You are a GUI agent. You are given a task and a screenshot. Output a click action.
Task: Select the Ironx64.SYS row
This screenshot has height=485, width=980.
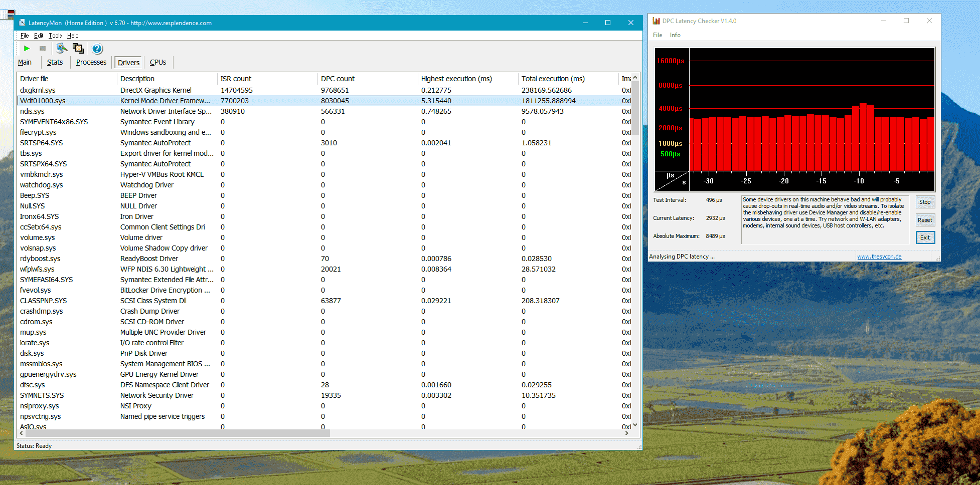324,216
